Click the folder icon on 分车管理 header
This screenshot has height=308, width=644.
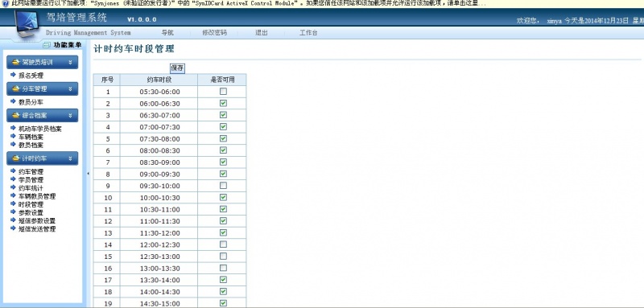[x=16, y=89]
